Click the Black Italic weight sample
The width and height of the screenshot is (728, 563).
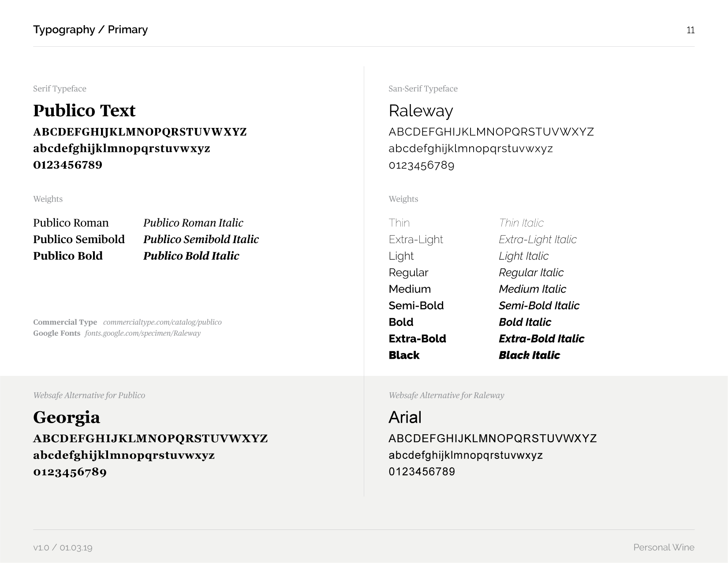529,355
